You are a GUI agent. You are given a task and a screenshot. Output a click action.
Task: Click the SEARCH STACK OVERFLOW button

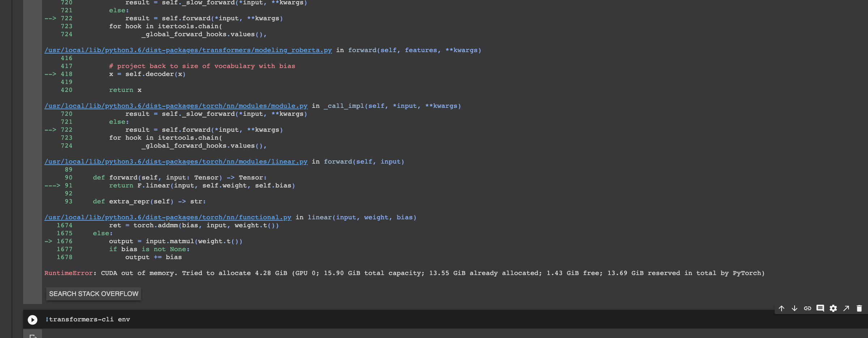pyautogui.click(x=93, y=294)
